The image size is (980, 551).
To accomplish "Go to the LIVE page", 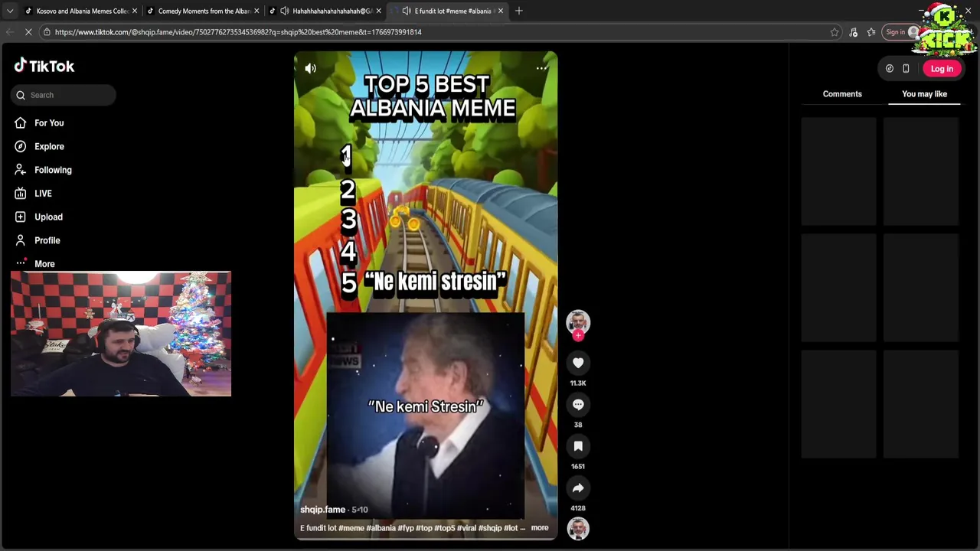I will coord(43,194).
